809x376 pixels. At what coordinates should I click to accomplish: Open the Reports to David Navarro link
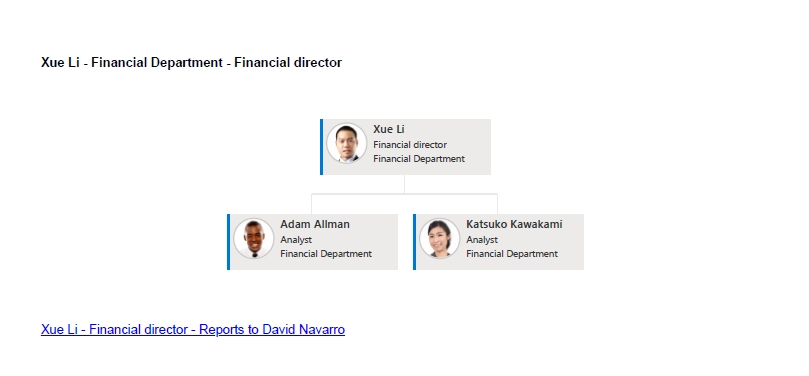(x=193, y=329)
